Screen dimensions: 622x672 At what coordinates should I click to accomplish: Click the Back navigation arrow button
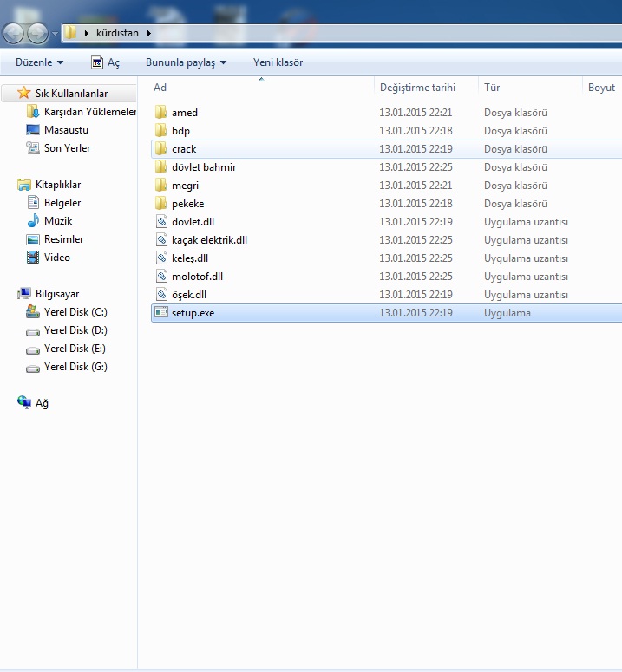[13, 33]
